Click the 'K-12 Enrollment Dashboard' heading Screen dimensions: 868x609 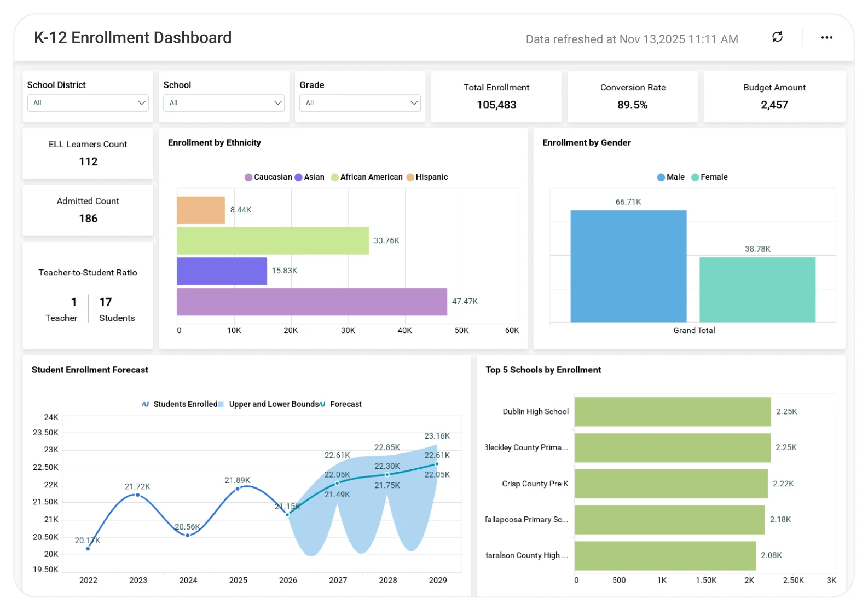tap(133, 37)
